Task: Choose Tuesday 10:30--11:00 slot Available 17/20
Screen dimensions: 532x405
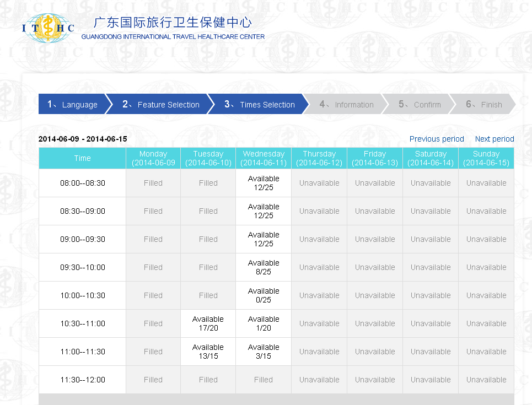Action: point(208,323)
